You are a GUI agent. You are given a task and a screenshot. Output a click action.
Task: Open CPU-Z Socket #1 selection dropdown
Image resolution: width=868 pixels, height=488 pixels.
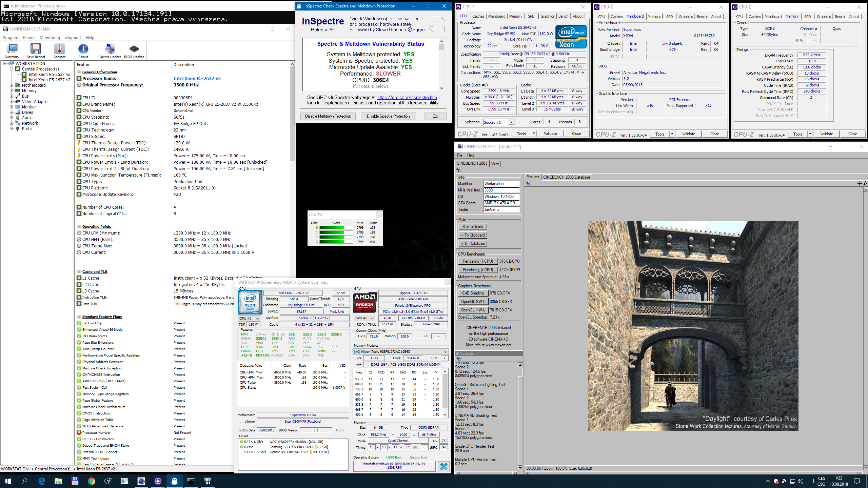511,122
